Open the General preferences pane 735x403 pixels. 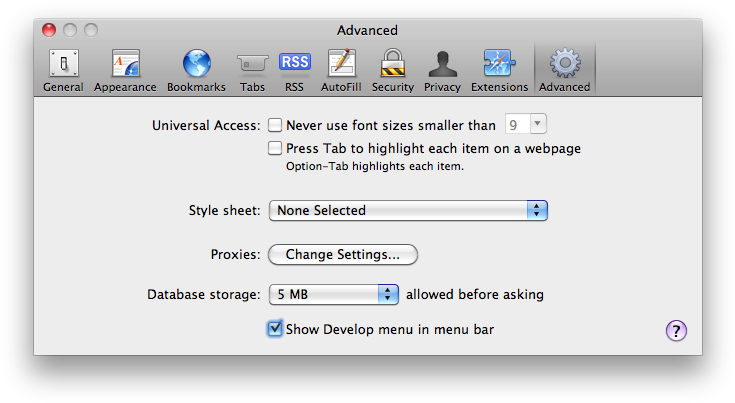coord(63,70)
